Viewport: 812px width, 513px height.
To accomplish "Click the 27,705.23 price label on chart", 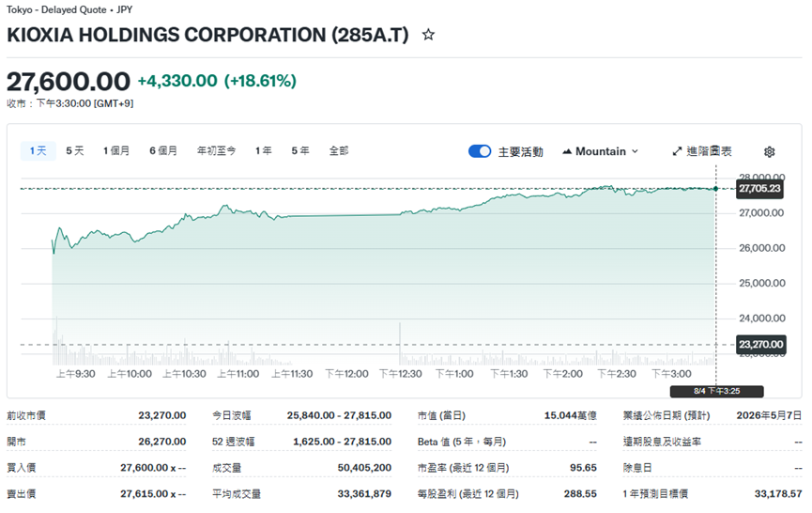I will pos(760,189).
